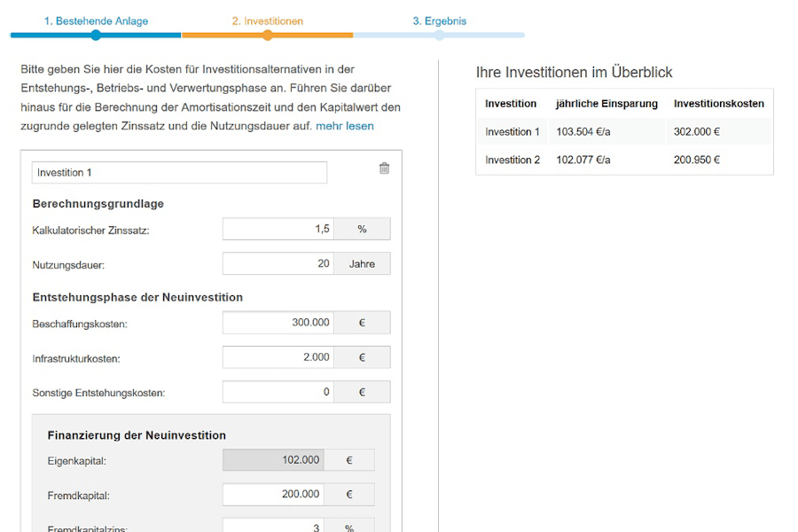Select the Beschaffungskosten input field

tap(278, 323)
